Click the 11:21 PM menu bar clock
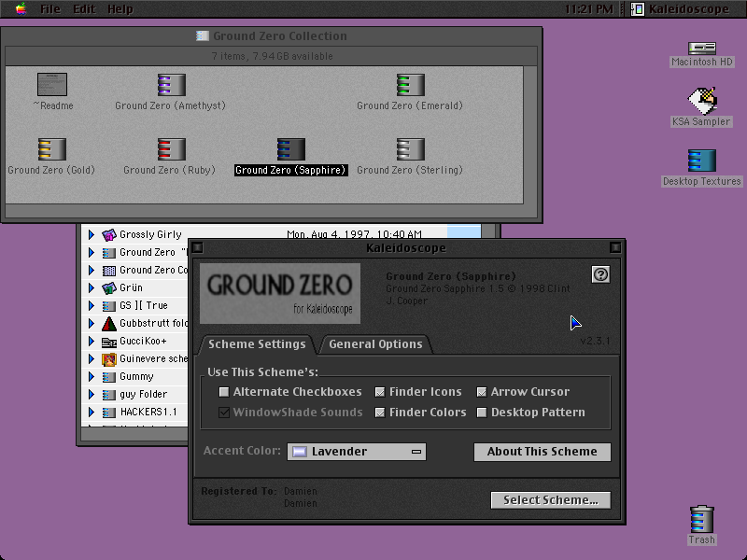The height and width of the screenshot is (560, 747). pos(589,9)
